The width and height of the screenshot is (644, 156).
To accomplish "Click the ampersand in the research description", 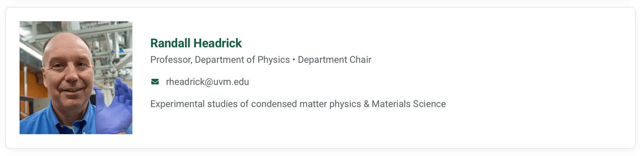I will click(366, 104).
